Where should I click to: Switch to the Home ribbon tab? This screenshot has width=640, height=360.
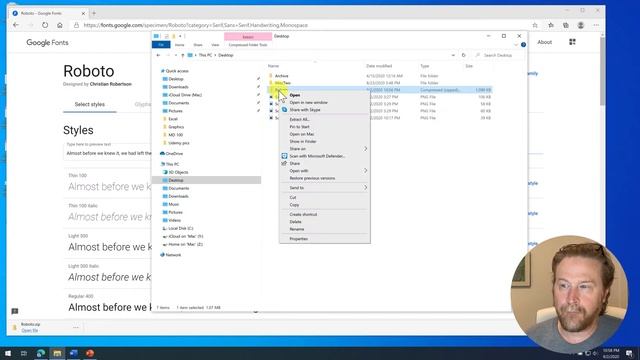180,45
